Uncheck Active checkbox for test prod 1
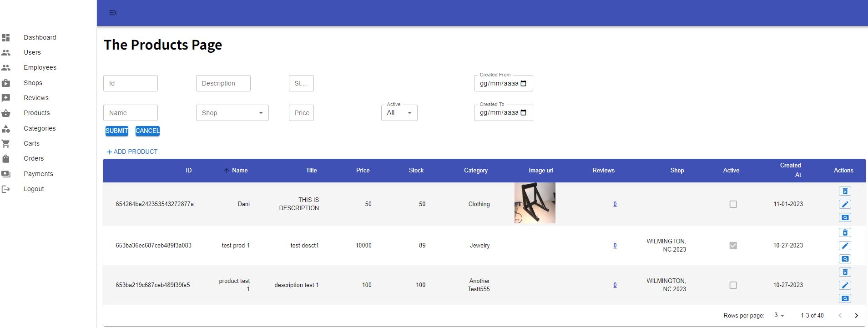Viewport: 868px width, 328px height. coord(733,246)
